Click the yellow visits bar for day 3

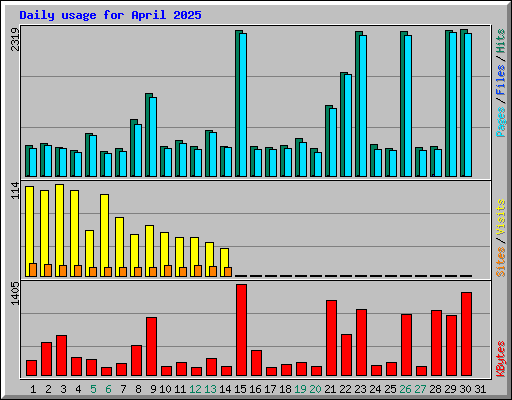[x=59, y=230]
